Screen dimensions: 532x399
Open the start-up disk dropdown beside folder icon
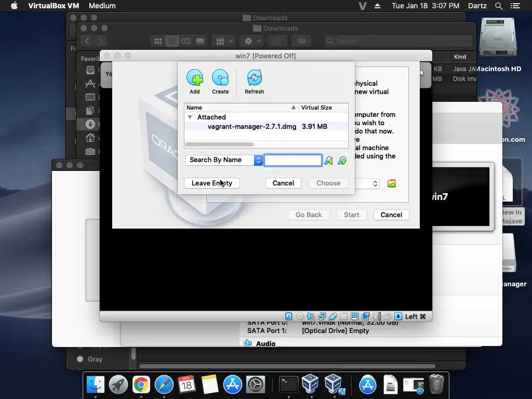[x=367, y=183]
